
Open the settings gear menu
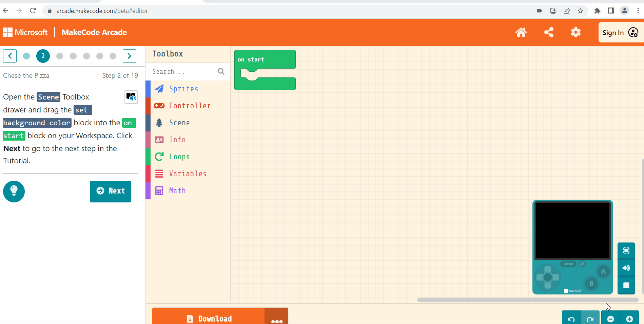coord(575,32)
